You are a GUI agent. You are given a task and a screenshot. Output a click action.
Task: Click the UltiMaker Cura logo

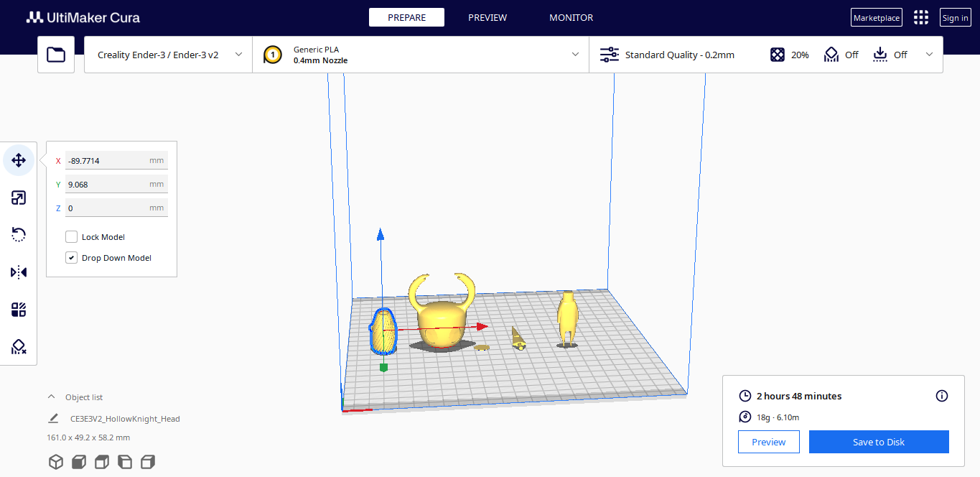(83, 17)
